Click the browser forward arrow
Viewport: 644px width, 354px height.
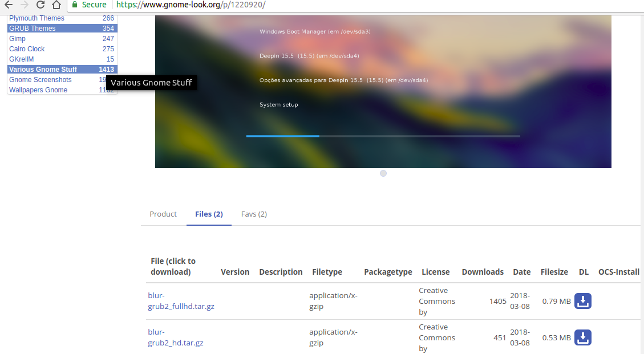25,5
